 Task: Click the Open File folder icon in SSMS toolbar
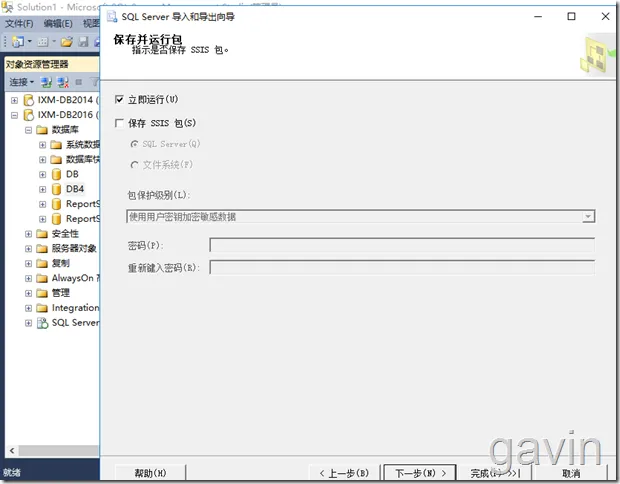pos(67,41)
